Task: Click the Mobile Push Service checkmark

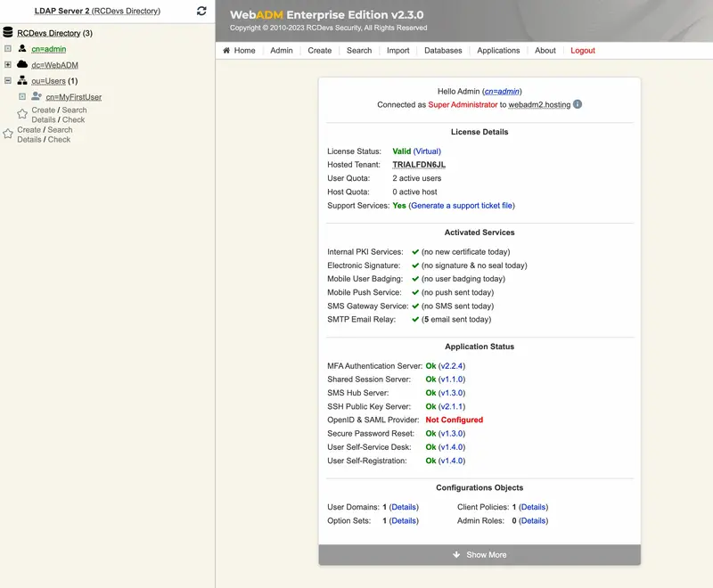Action: [x=415, y=292]
